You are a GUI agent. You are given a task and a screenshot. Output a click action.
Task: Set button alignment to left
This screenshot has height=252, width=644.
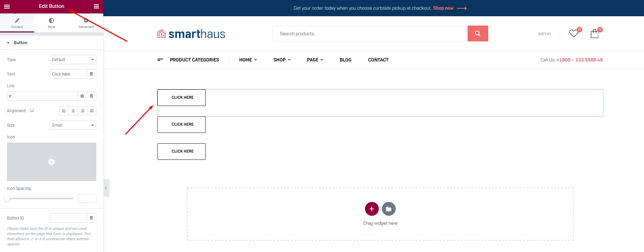(64, 111)
